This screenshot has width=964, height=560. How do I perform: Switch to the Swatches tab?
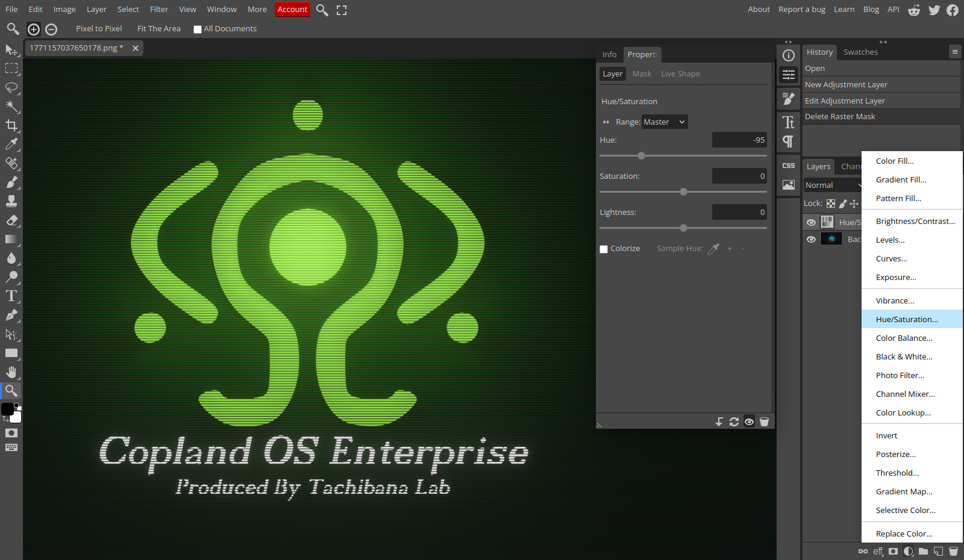tap(860, 52)
